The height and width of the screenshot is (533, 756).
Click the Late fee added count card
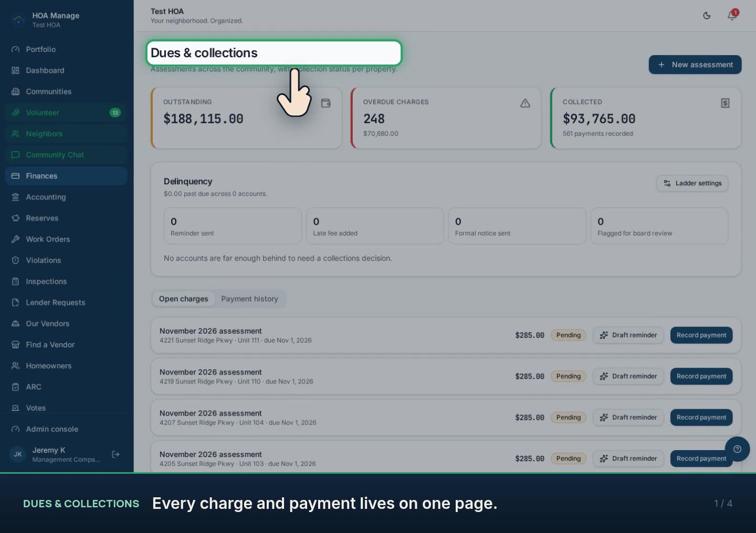click(375, 226)
